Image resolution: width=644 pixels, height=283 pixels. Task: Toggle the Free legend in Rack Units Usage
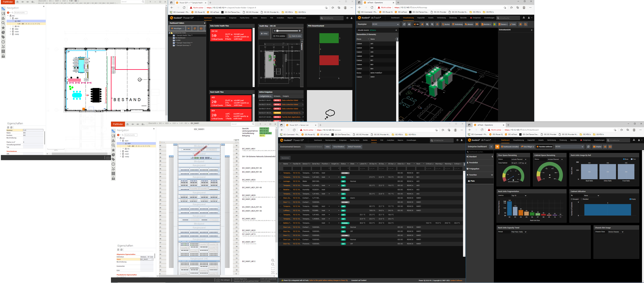[633, 159]
